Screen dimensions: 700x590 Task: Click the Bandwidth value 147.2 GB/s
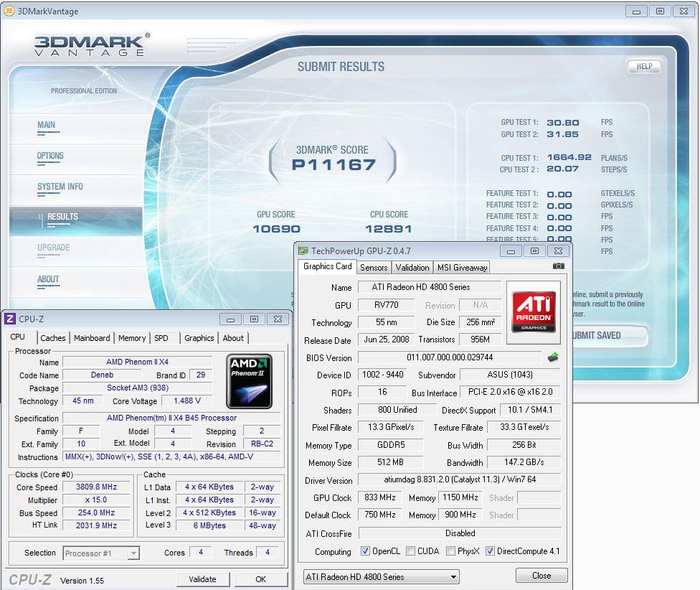[x=524, y=462]
